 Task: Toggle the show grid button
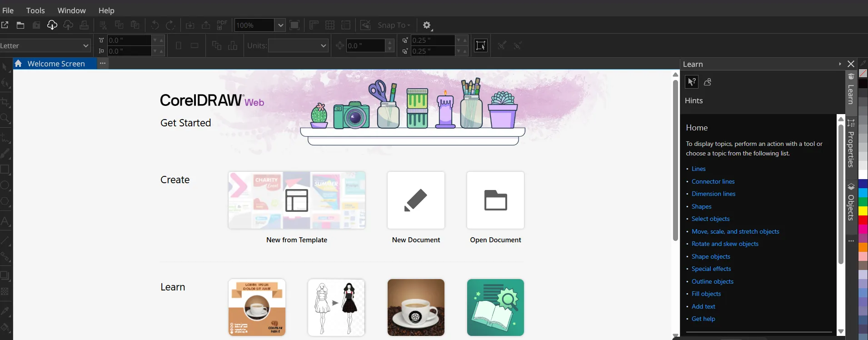pos(330,25)
